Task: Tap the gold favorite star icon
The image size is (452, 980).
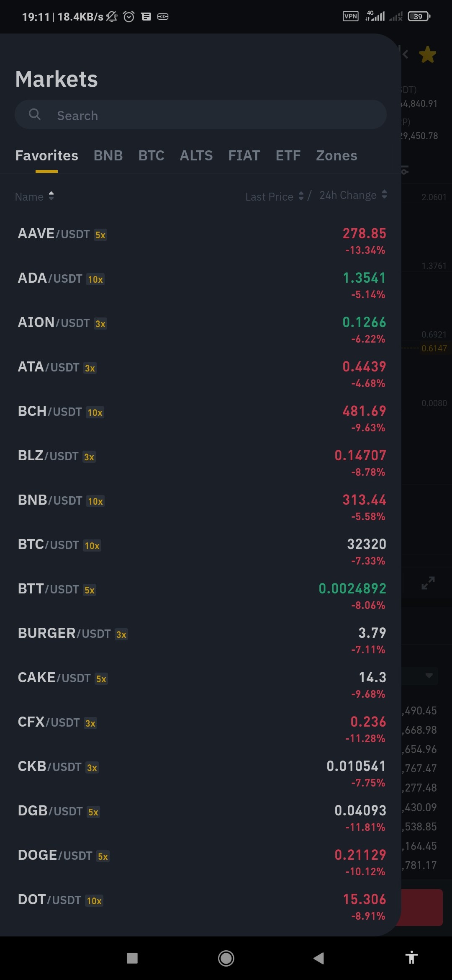Action: (427, 54)
